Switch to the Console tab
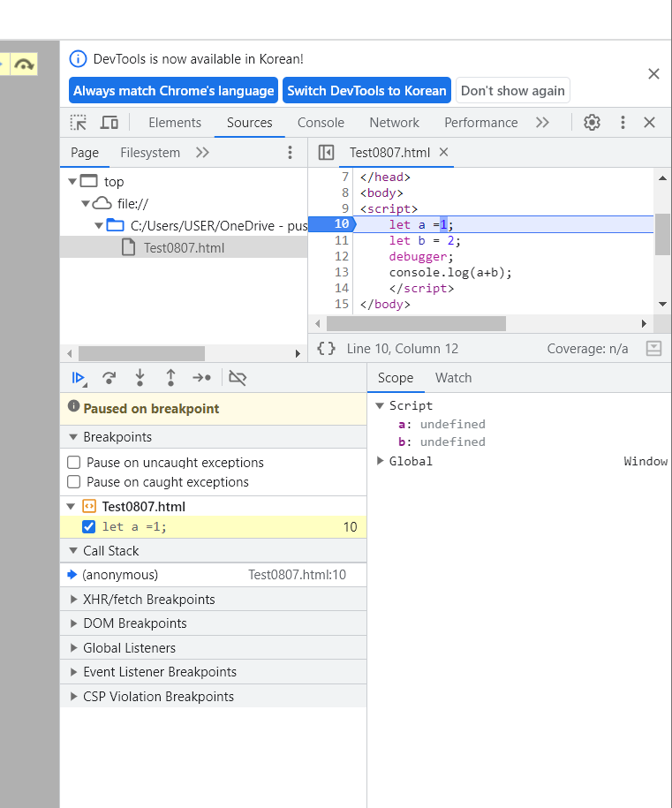This screenshot has width=672, height=808. [x=321, y=123]
